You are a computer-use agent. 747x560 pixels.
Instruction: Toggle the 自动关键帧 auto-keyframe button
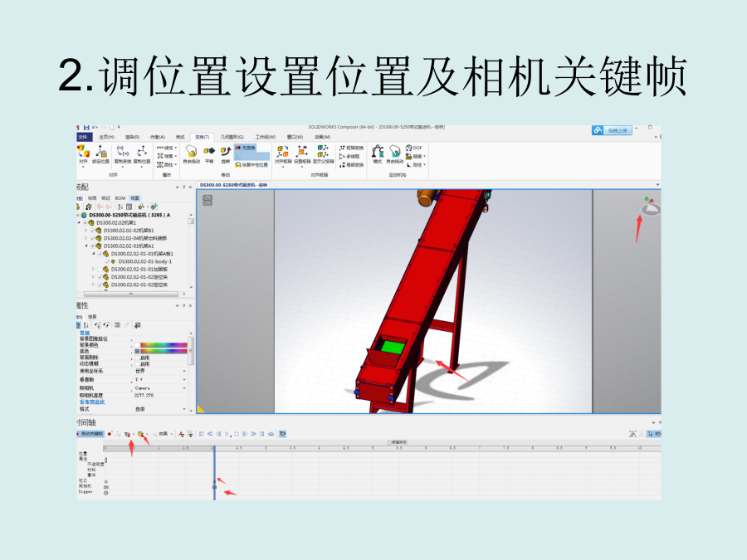click(x=90, y=434)
